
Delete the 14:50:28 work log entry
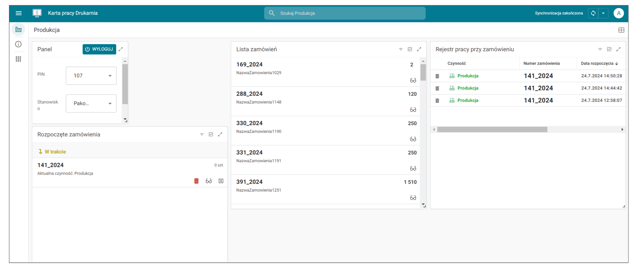click(437, 76)
